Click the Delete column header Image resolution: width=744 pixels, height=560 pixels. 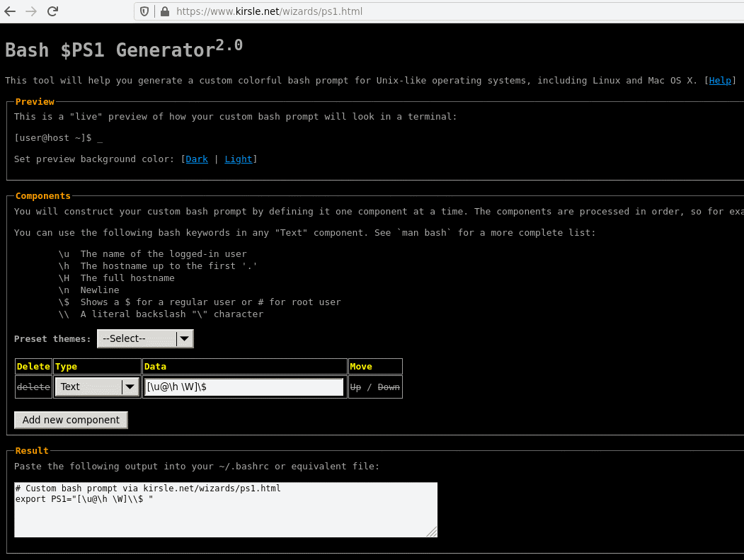click(33, 367)
